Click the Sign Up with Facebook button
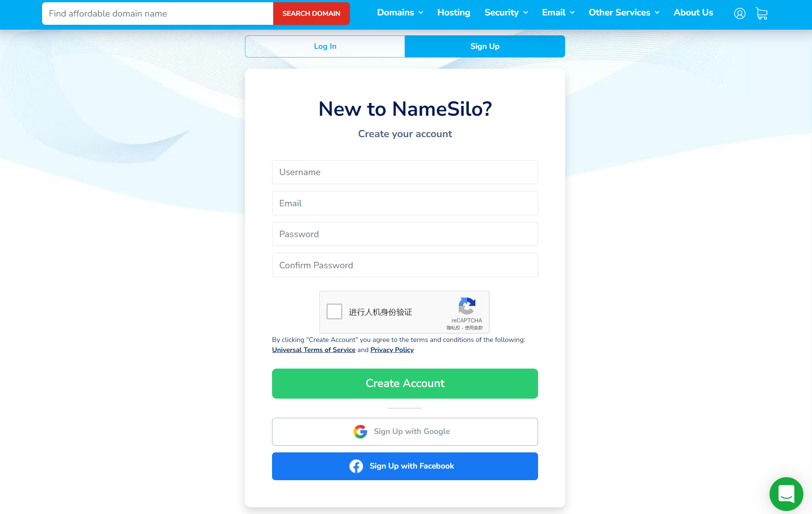812x514 pixels. (405, 466)
